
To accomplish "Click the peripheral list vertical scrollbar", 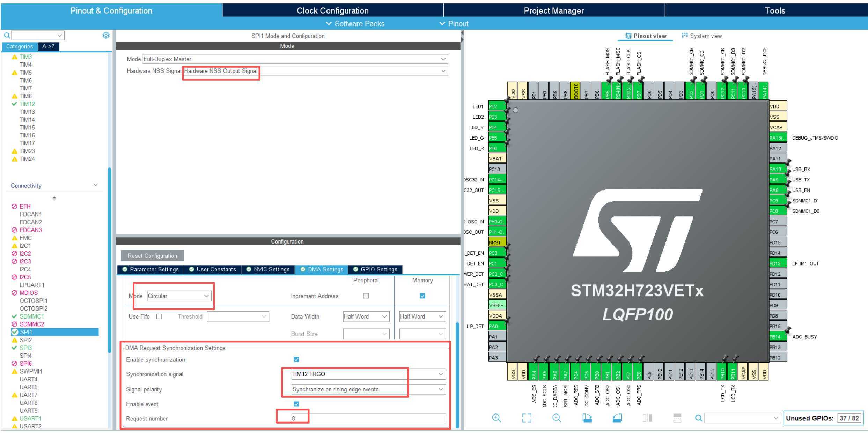I will [x=110, y=260].
